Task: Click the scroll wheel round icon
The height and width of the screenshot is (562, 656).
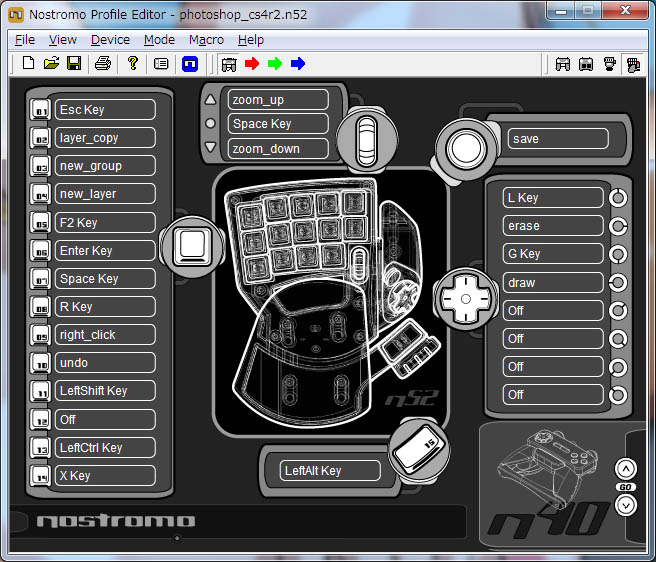Action: tap(367, 139)
